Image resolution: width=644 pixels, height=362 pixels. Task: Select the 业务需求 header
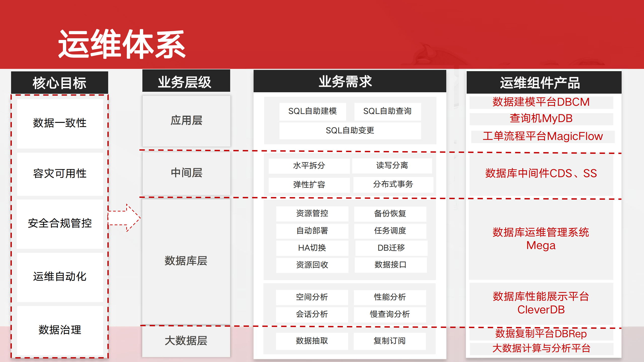[x=350, y=81]
